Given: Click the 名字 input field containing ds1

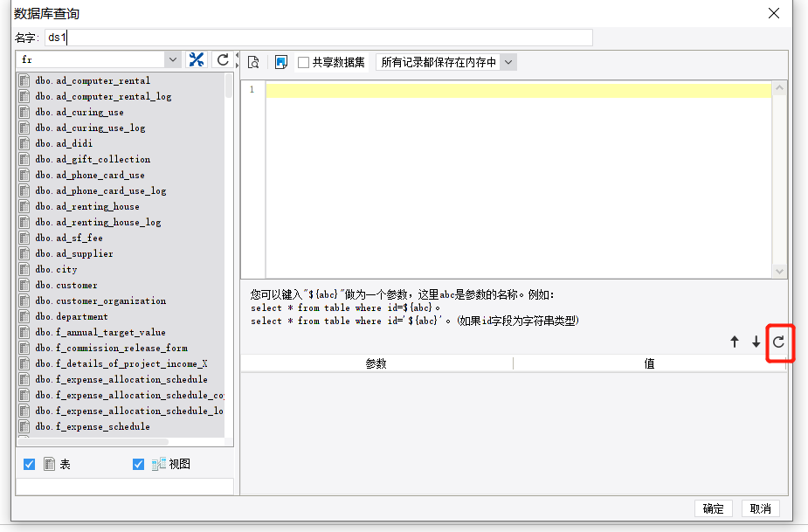Looking at the screenshot, I should [319, 38].
